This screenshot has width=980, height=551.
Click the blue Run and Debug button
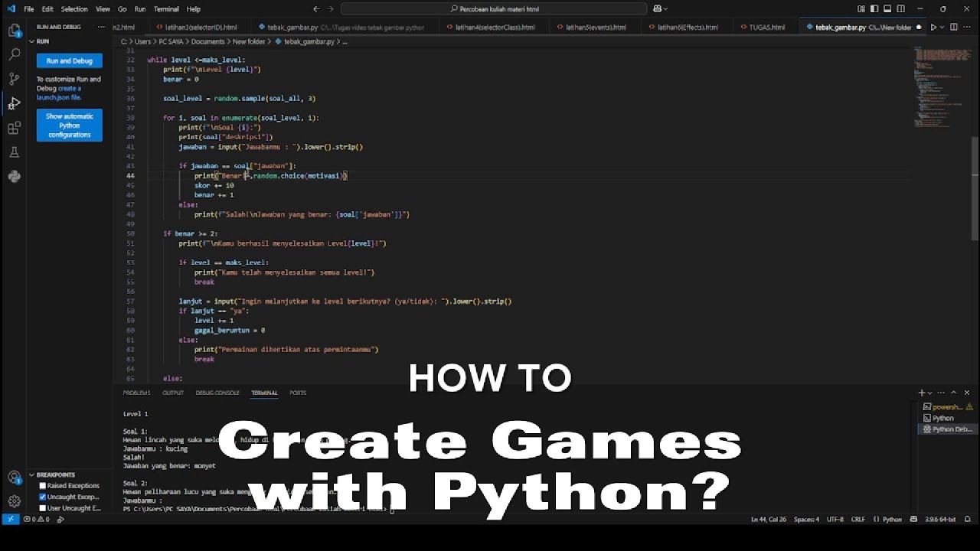(x=69, y=60)
